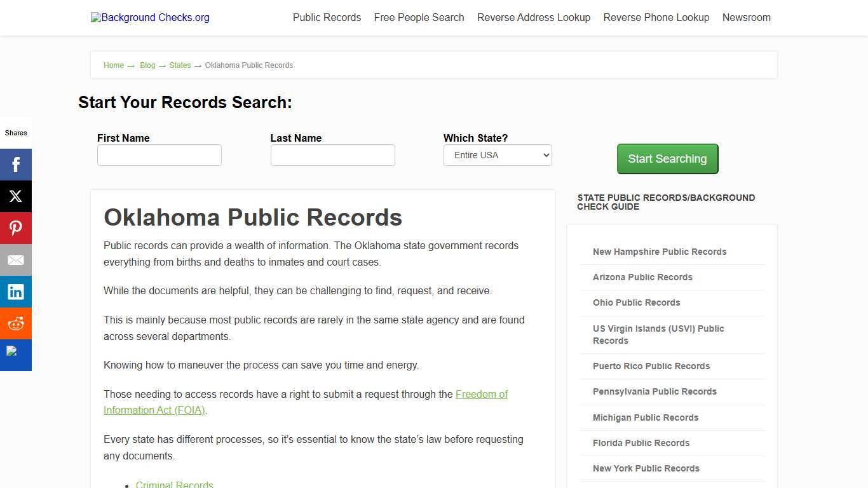The height and width of the screenshot is (488, 868).
Task: Return to Home via the breadcrumb
Action: (114, 65)
